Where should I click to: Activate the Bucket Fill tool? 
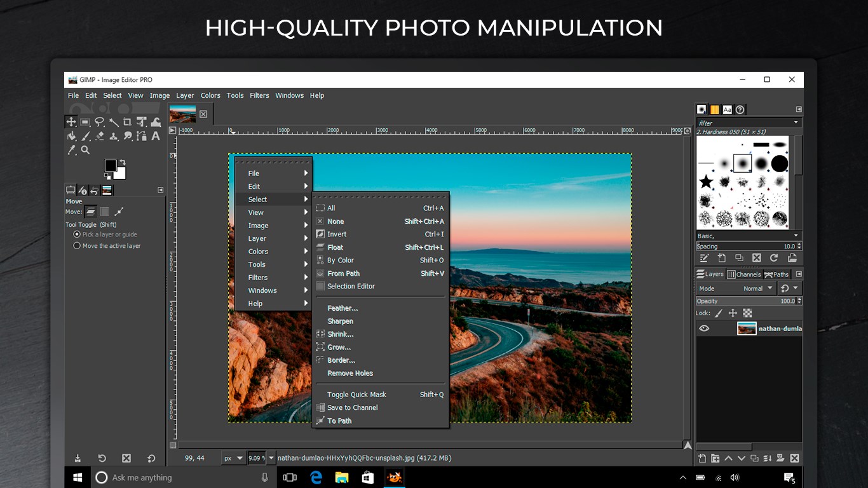71,136
